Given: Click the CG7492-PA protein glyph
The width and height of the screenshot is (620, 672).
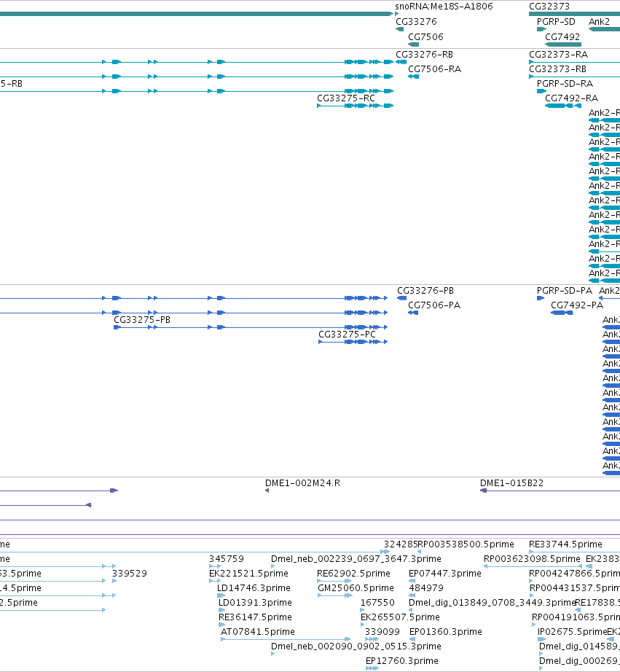Looking at the screenshot, I should 562,313.
